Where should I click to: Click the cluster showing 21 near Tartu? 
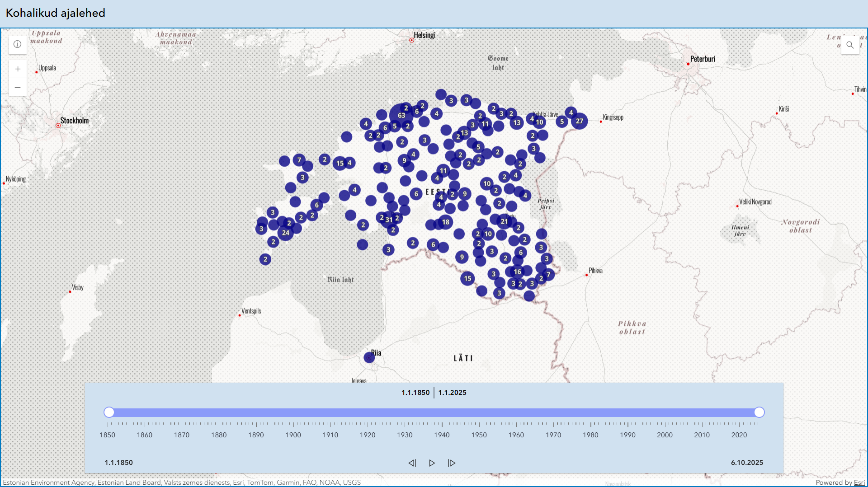pyautogui.click(x=504, y=221)
